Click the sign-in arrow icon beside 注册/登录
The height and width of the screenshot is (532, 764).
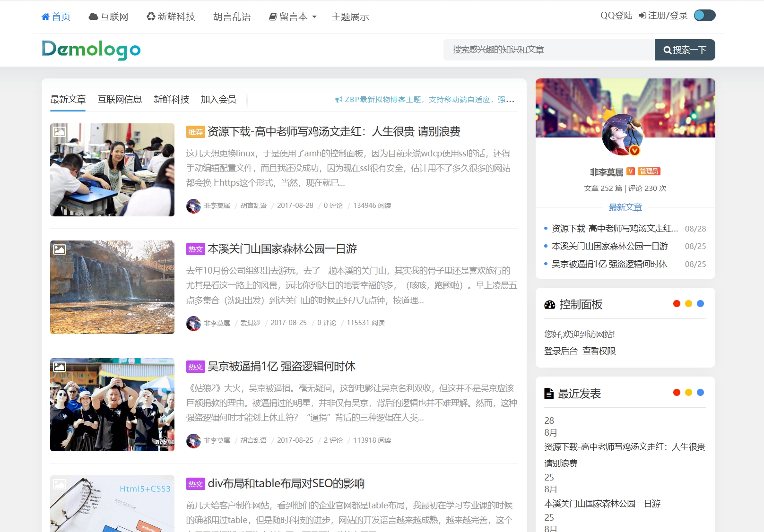(x=642, y=16)
